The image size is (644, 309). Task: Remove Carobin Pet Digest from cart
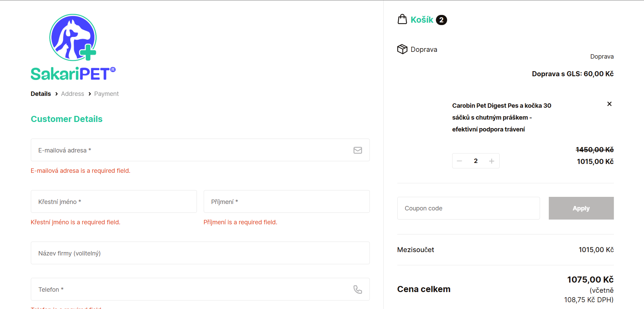(x=609, y=104)
